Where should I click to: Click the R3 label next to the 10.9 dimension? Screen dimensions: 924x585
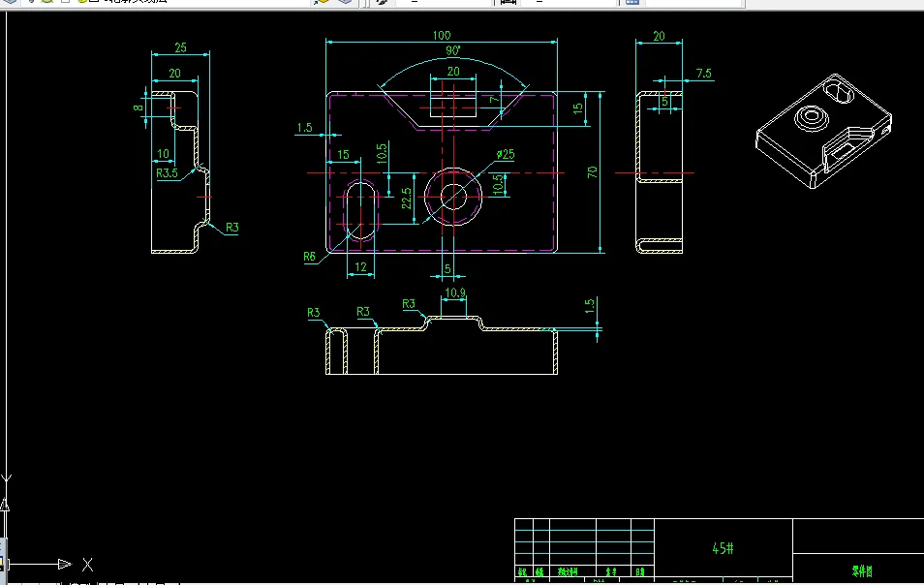coord(409,304)
